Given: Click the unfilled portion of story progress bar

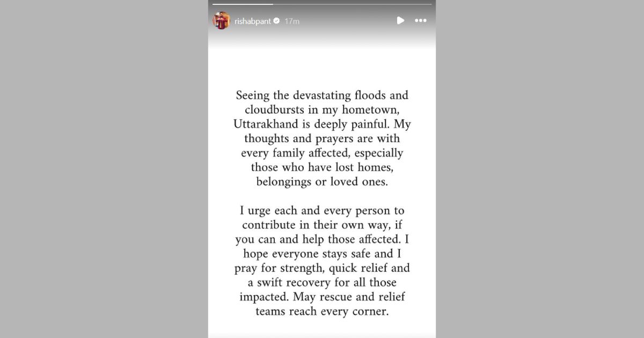Looking at the screenshot, I should tap(352, 4).
